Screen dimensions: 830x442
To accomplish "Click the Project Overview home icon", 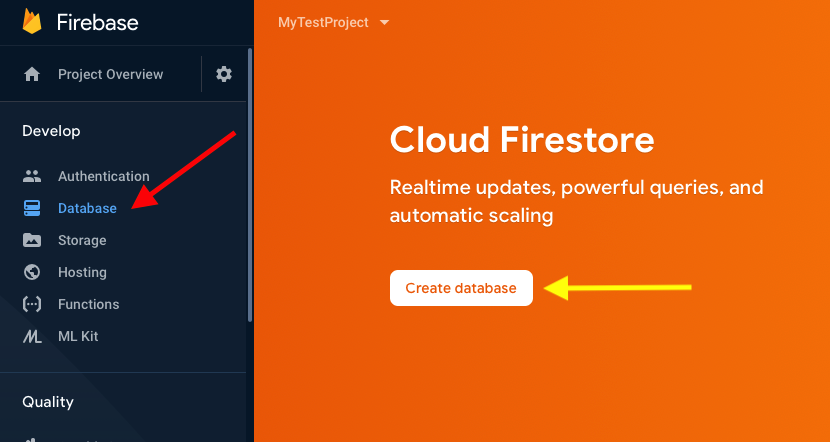I will pyautogui.click(x=32, y=74).
